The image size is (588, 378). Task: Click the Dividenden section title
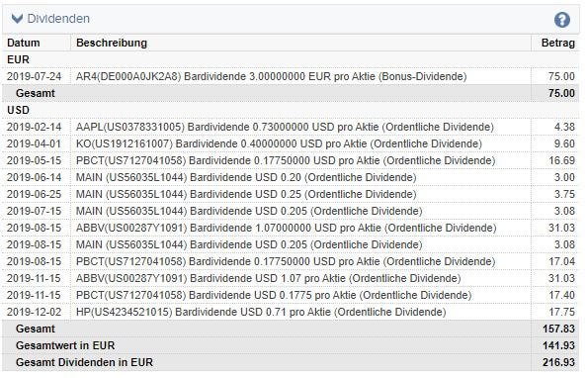click(58, 19)
